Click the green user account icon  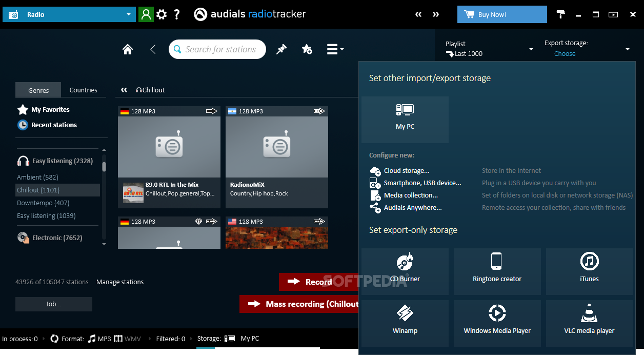(146, 14)
